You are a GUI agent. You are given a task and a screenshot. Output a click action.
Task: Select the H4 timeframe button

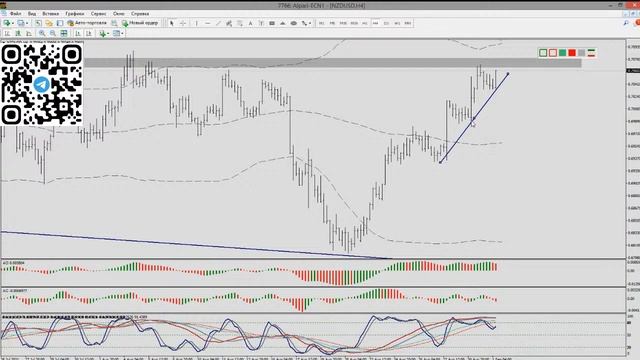[x=376, y=23]
